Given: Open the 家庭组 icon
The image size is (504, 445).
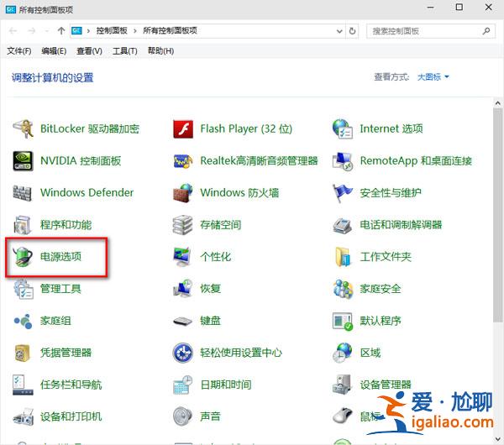Looking at the screenshot, I should tap(23, 321).
